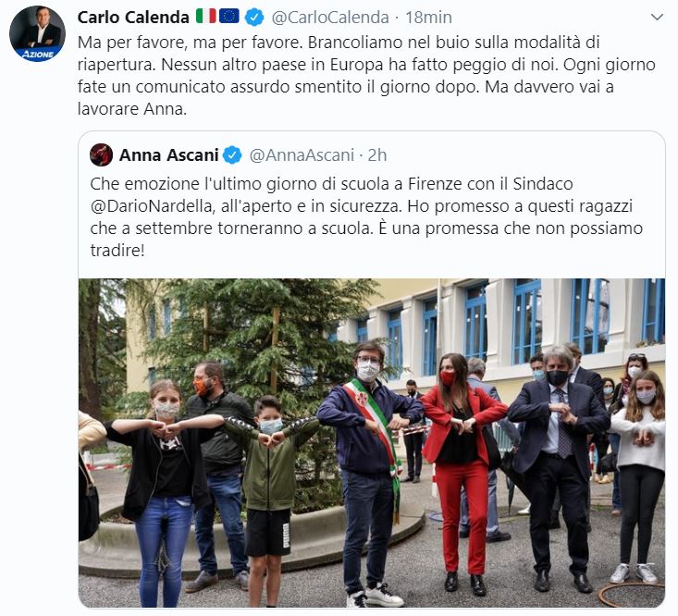Open the quoted tweet text about Firenze
The height and width of the screenshot is (616, 678).
point(366,217)
